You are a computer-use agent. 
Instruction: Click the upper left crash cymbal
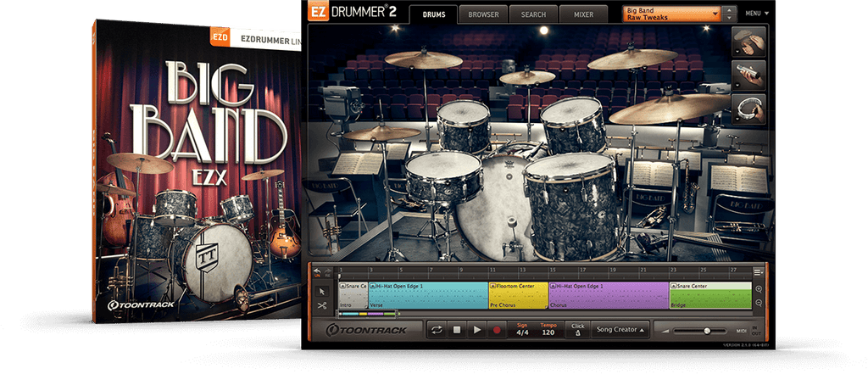click(x=424, y=59)
